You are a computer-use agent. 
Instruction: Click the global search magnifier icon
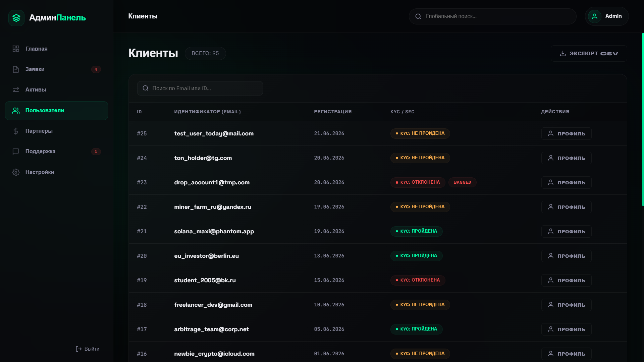(x=418, y=16)
